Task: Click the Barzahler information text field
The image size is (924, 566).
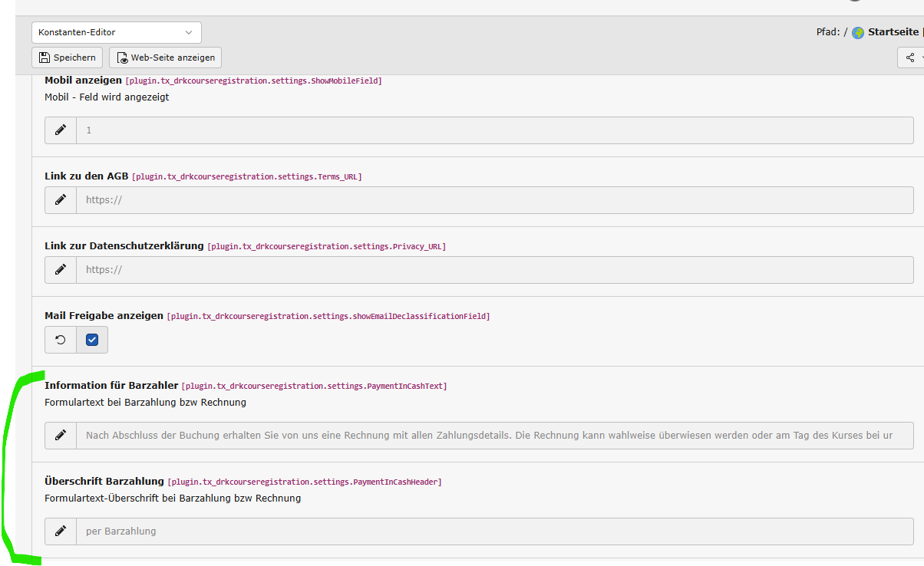Action: [494, 435]
